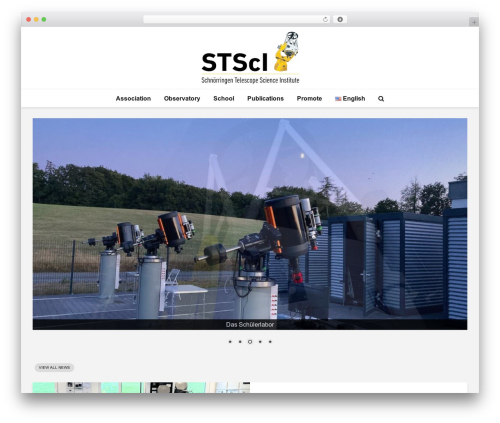The height and width of the screenshot is (423, 500).
Task: Click the STScI telescope logo
Action: [250, 57]
